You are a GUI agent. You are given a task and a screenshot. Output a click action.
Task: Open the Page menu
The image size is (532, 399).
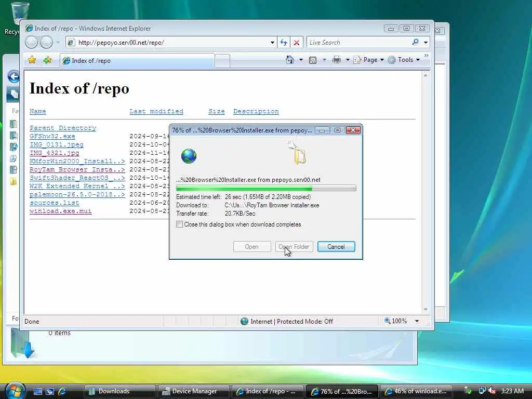[368, 60]
